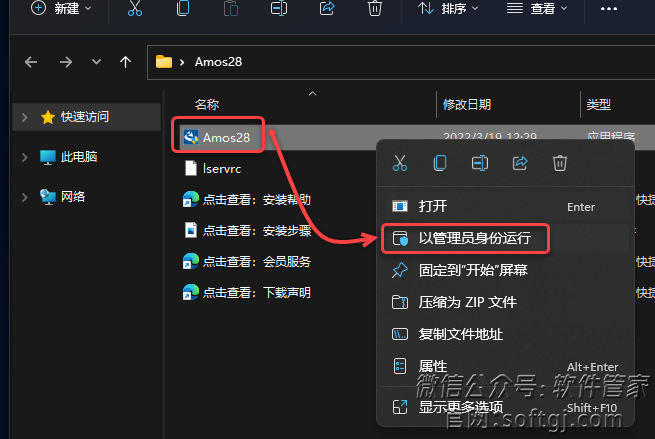Select the Amos28 application file

[x=226, y=137]
